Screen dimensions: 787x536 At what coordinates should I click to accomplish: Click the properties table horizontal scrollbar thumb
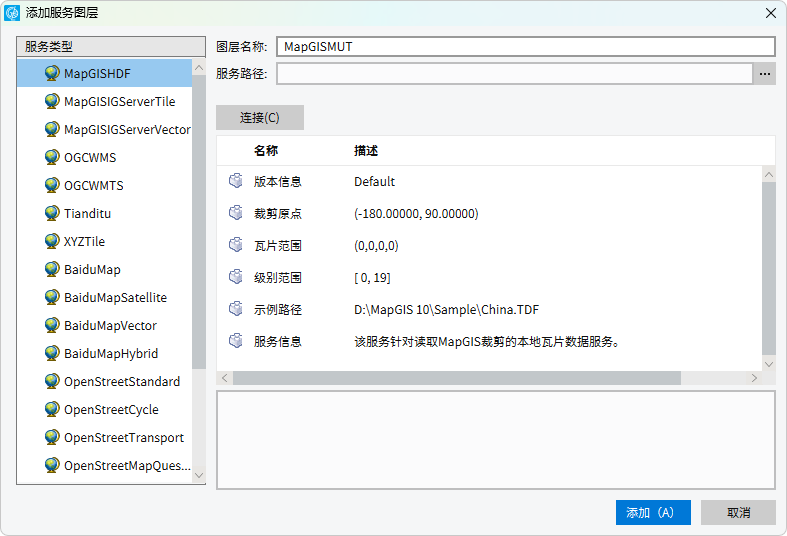coord(457,378)
